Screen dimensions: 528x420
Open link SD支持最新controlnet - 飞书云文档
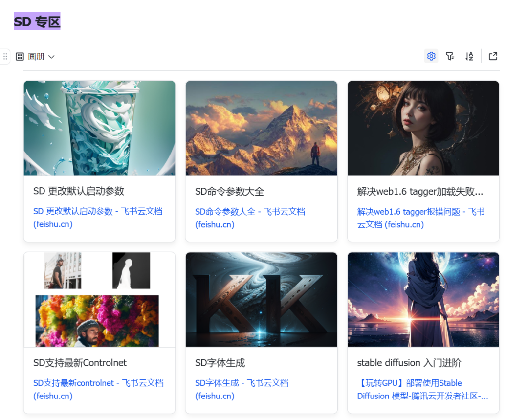[98, 389]
